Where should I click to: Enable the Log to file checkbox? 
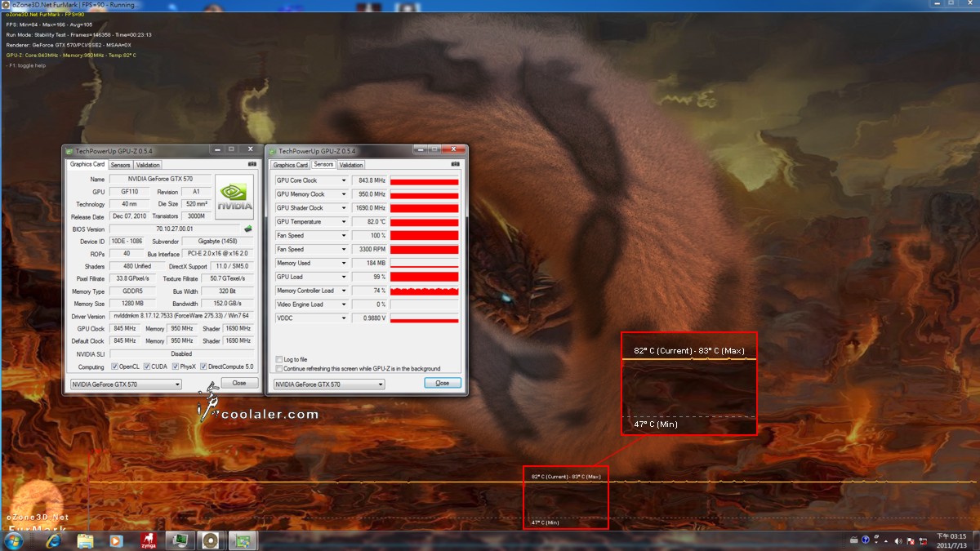pyautogui.click(x=279, y=359)
